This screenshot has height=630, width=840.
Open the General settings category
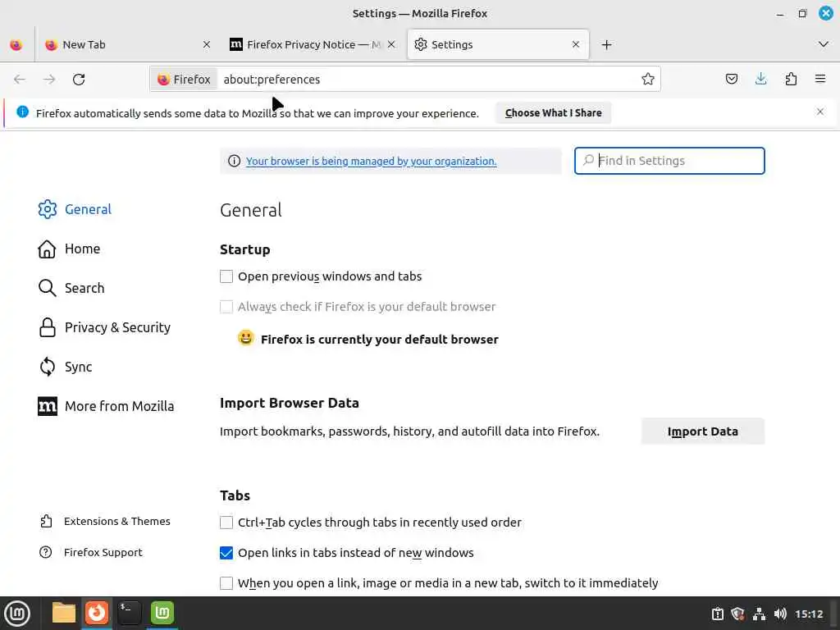pyautogui.click(x=75, y=209)
